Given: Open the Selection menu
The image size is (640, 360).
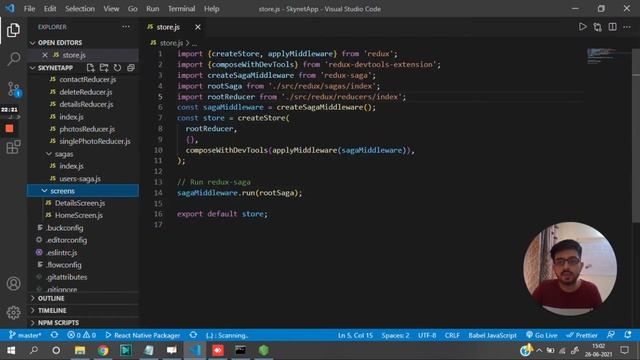Looking at the screenshot, I should pos(80,9).
